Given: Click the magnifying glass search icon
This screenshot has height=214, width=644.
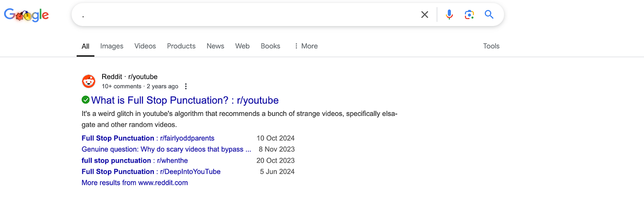Looking at the screenshot, I should [x=489, y=15].
